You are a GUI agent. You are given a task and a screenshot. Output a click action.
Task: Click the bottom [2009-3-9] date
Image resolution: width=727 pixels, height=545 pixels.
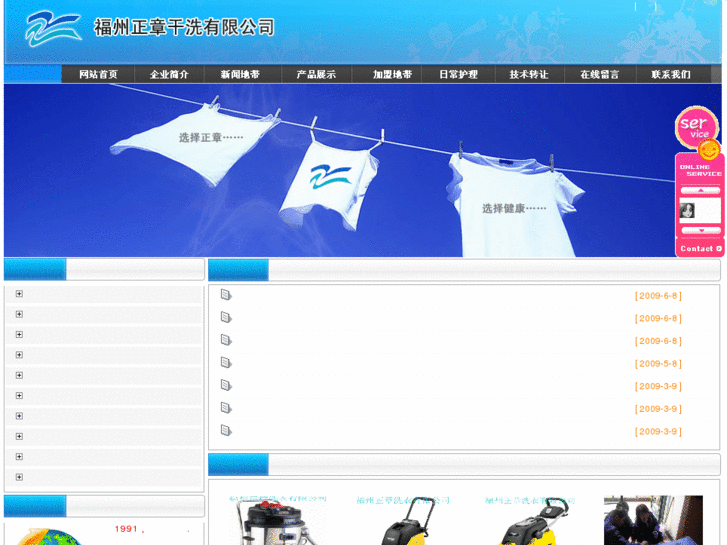[x=658, y=432]
